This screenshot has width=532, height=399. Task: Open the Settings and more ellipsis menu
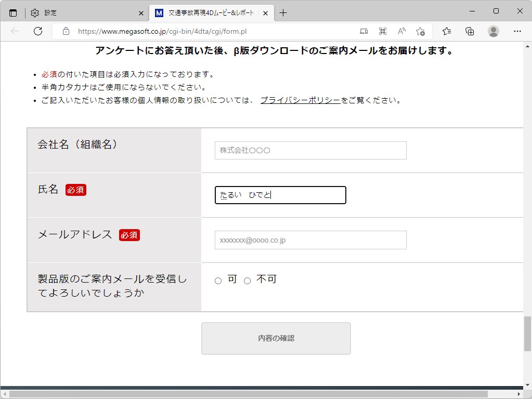click(518, 31)
